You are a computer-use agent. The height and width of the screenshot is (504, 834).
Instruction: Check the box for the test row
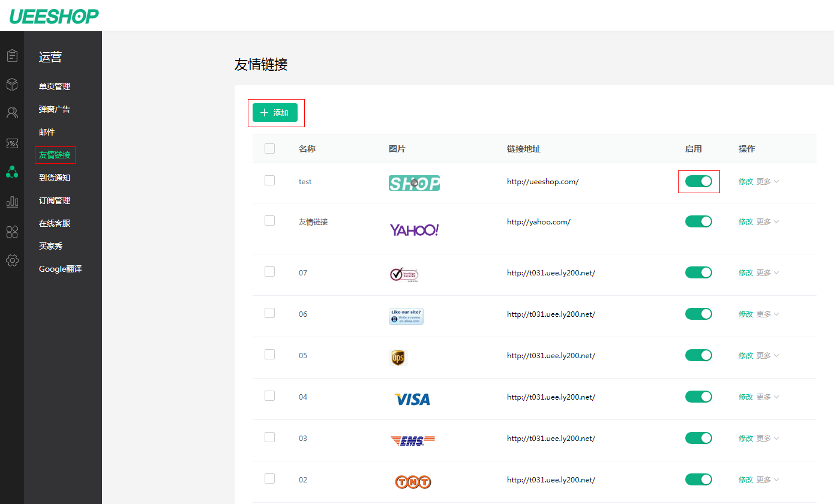[269, 180]
